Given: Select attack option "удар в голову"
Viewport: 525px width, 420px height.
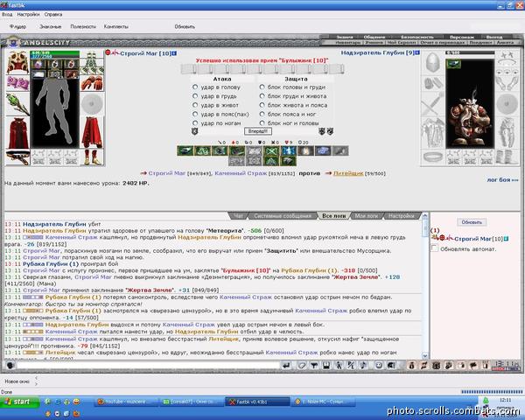Looking at the screenshot, I should pos(195,87).
